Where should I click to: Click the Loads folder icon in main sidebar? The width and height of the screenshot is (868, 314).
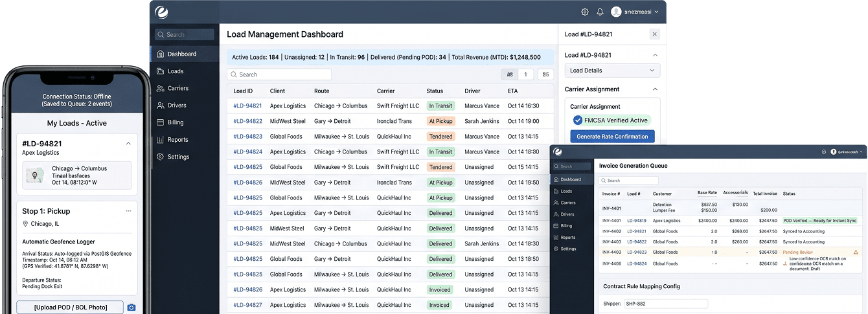[161, 71]
